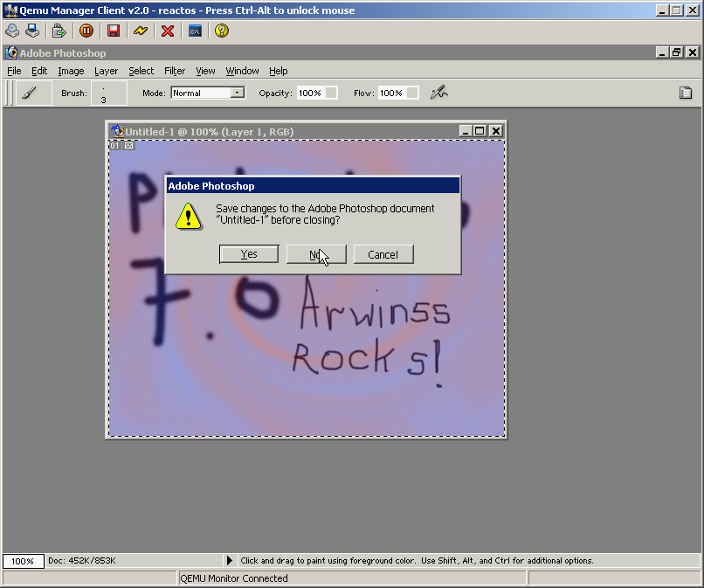Screen dimensions: 704x588
Task: Open the palette icon at options bar right
Action: 686,93
